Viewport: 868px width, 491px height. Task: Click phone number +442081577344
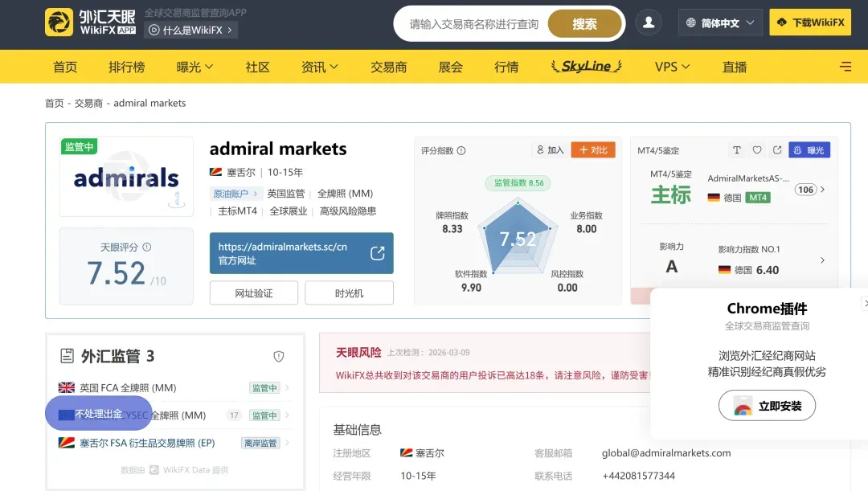pyautogui.click(x=638, y=476)
